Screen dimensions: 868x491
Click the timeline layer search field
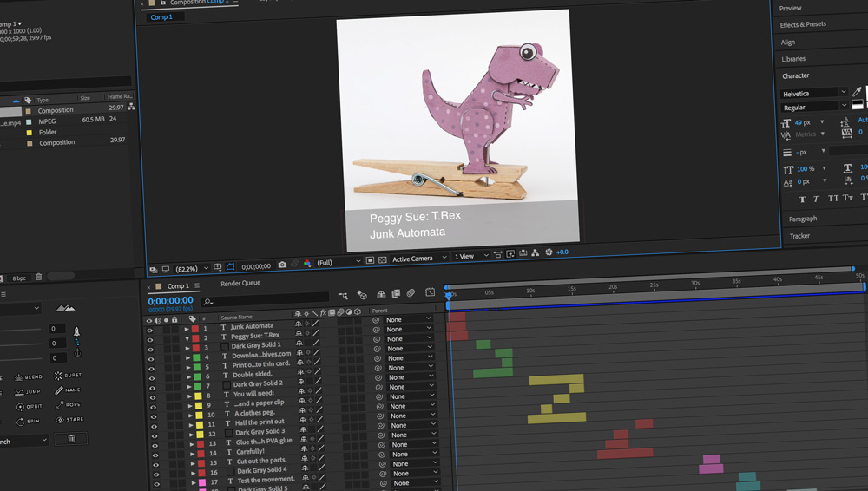[x=266, y=300]
